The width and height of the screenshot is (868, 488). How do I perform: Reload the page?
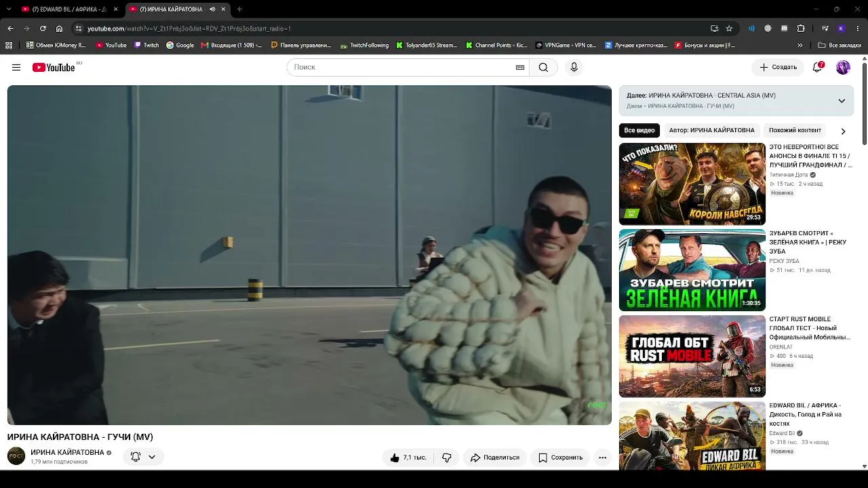[43, 28]
